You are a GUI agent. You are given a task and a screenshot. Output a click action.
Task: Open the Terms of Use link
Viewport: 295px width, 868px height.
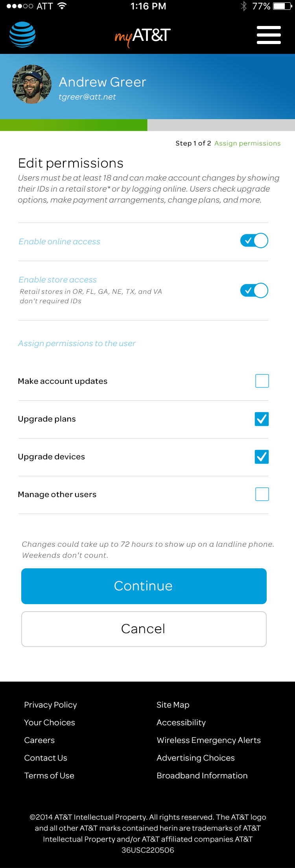pyautogui.click(x=49, y=776)
